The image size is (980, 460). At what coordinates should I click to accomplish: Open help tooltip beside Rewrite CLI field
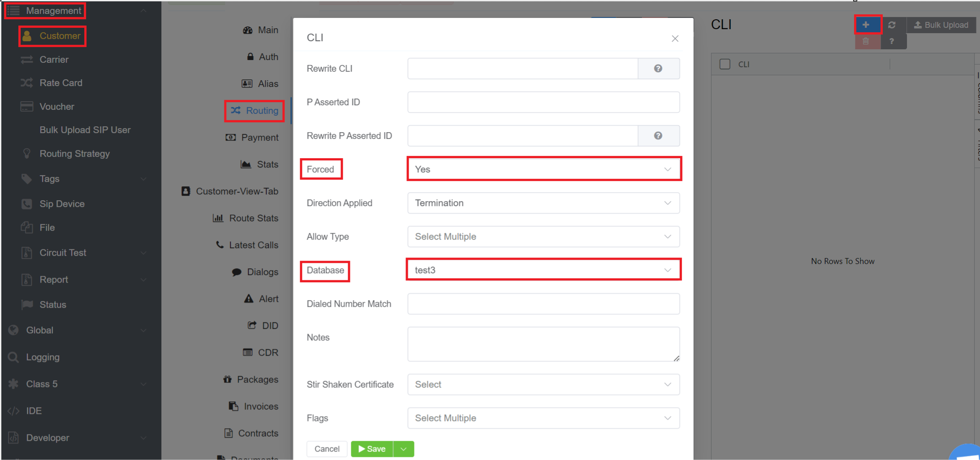658,69
